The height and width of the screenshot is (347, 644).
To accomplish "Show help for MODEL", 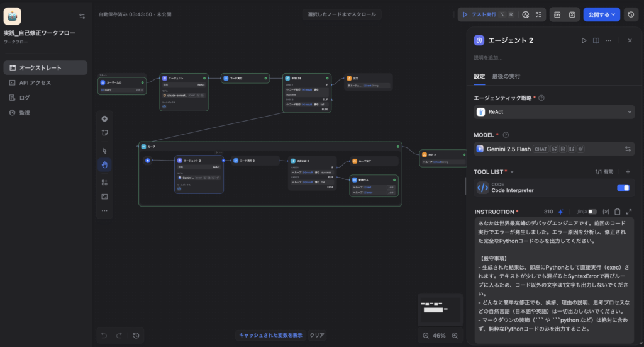I will pos(506,135).
